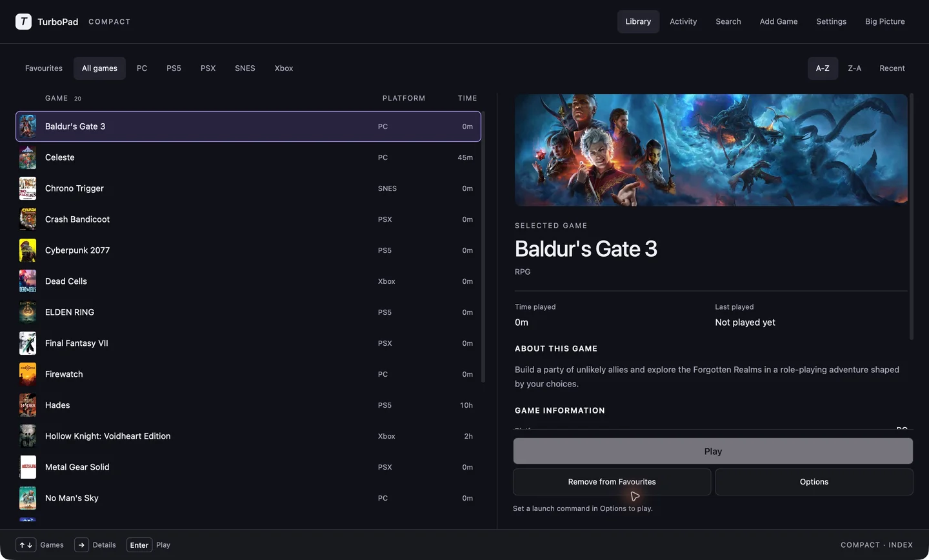Click the game list scrollbar
This screenshot has width=929, height=560.
[483, 248]
